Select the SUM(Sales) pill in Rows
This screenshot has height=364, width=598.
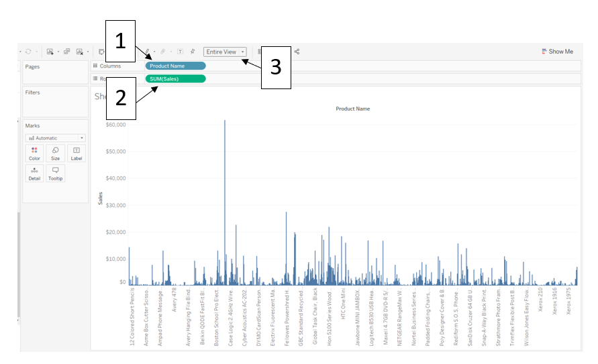tap(175, 79)
